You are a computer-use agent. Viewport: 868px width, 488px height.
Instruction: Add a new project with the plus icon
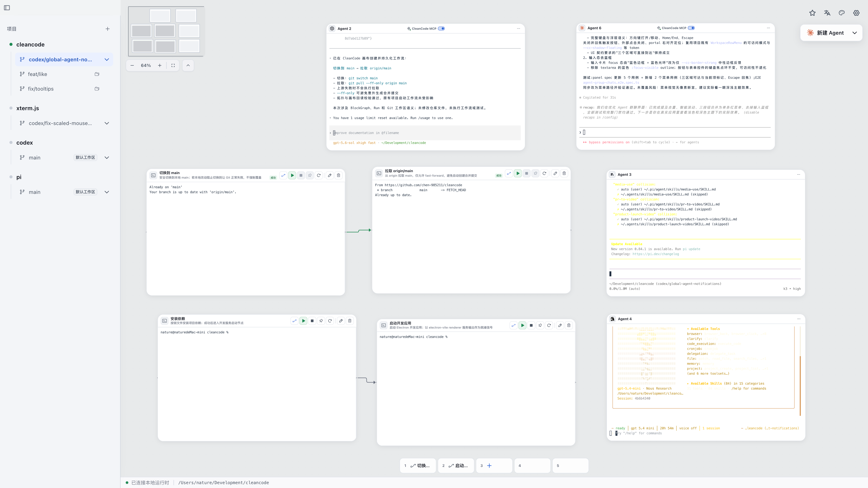pos(107,29)
